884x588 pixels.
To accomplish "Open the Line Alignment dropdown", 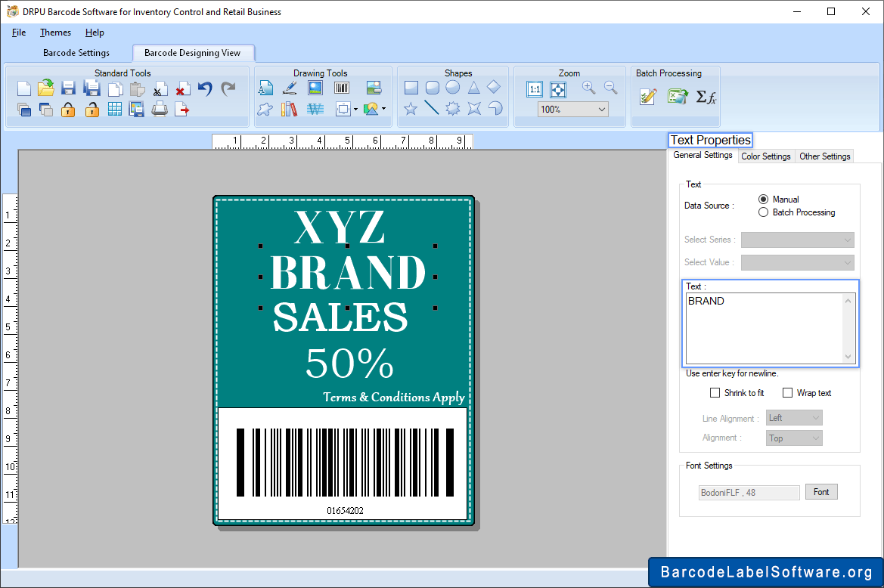I will 794,418.
